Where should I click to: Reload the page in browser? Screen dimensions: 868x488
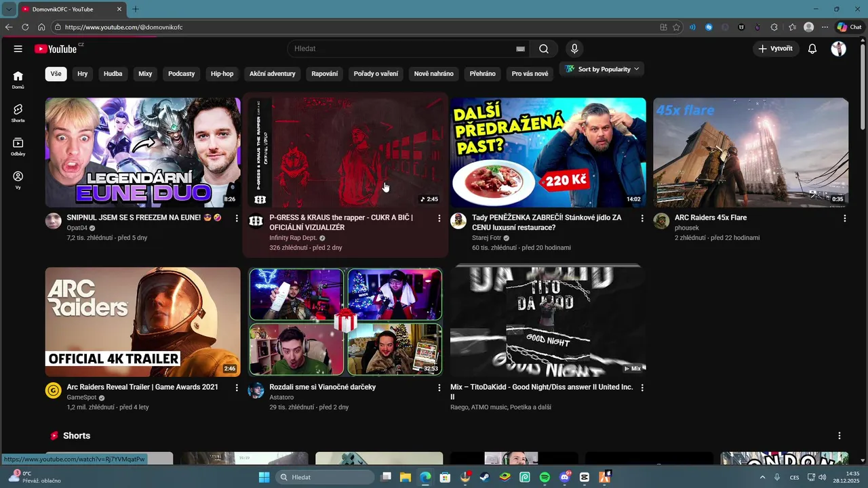(x=25, y=27)
